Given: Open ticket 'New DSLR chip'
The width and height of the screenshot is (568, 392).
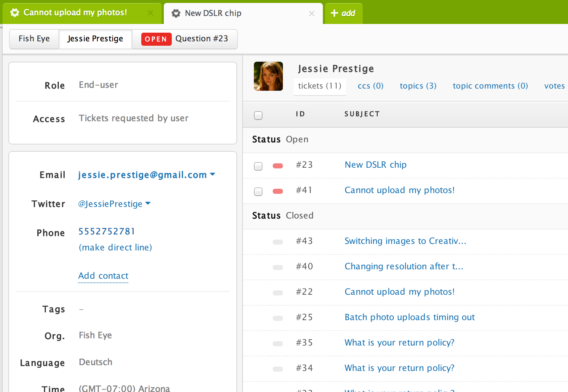Looking at the screenshot, I should pos(376,165).
